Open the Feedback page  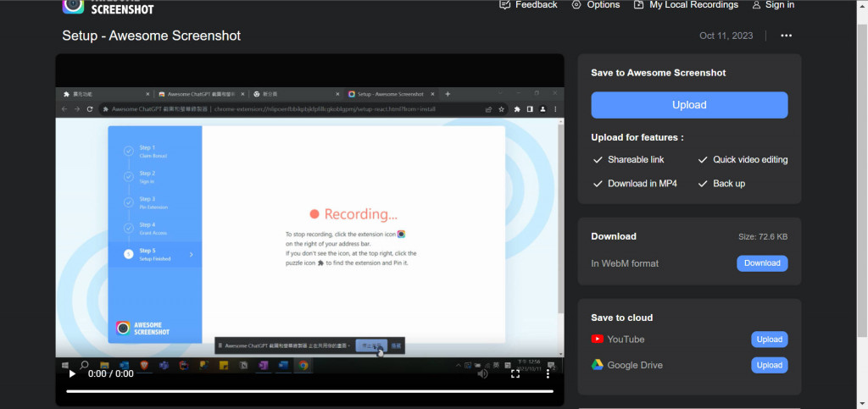528,5
